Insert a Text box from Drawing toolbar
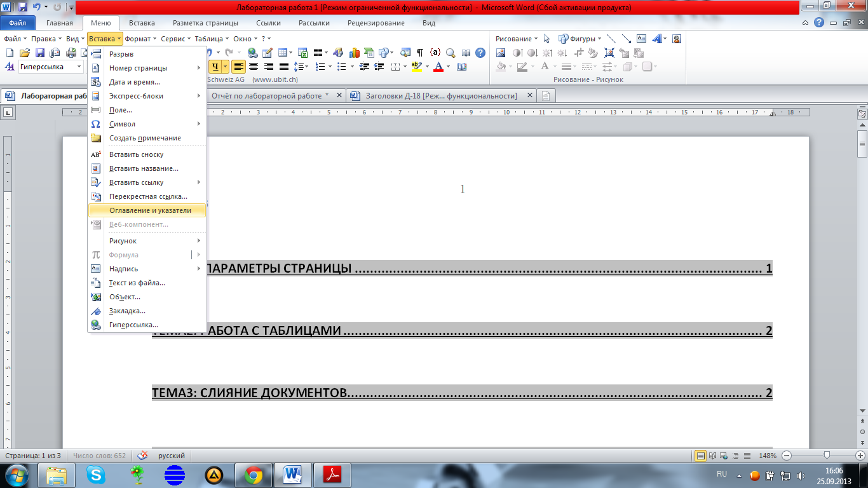This screenshot has height=488, width=868. [x=641, y=39]
